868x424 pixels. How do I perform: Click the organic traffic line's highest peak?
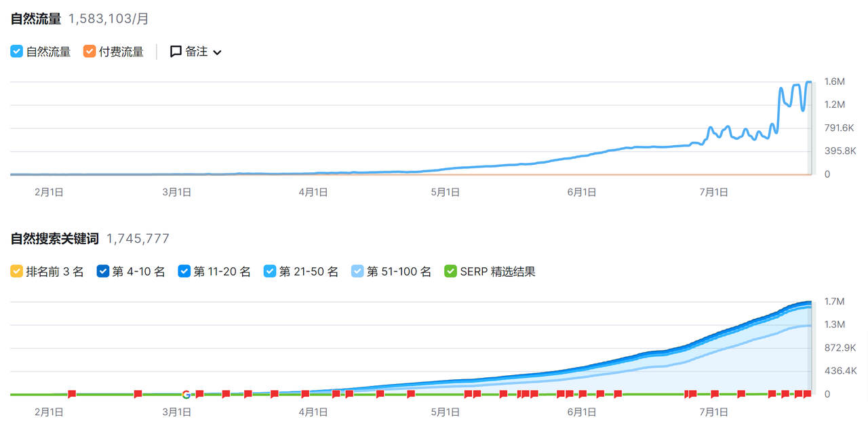tap(808, 83)
